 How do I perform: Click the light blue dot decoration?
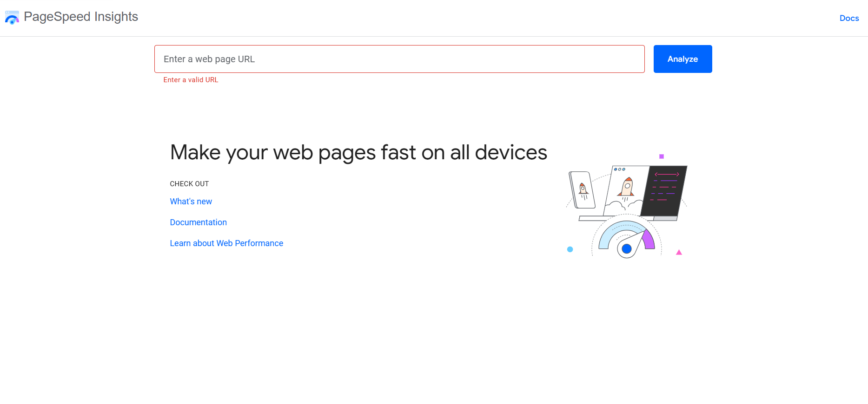[570, 249]
